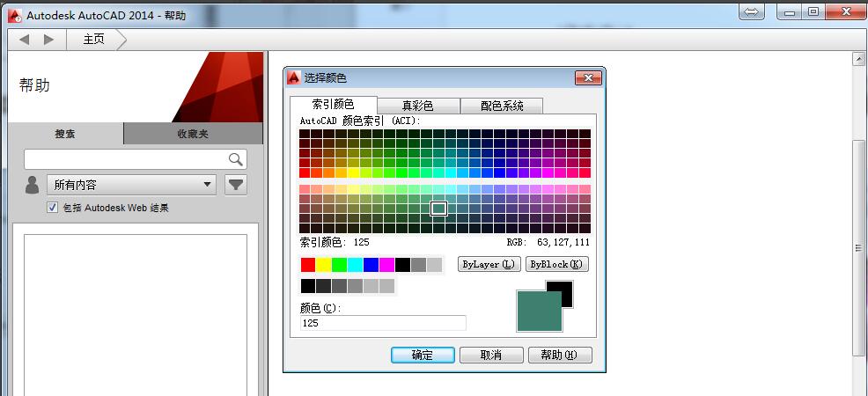The height and width of the screenshot is (396, 868).
Task: Pick the blue standard color swatch
Action: 371,265
